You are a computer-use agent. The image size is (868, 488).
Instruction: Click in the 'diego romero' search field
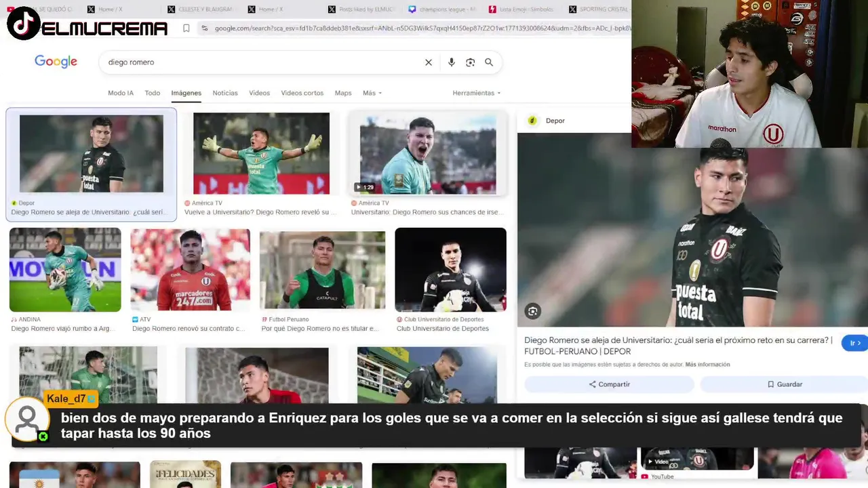[x=261, y=62]
